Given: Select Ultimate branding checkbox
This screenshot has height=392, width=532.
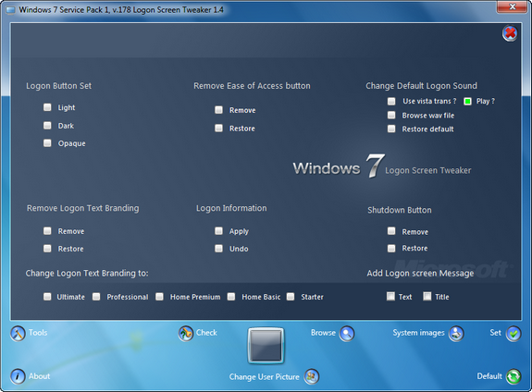Looking at the screenshot, I should (47, 297).
